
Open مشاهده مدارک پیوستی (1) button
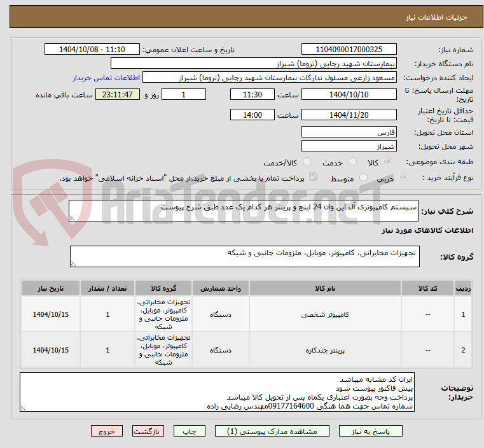[272, 431]
